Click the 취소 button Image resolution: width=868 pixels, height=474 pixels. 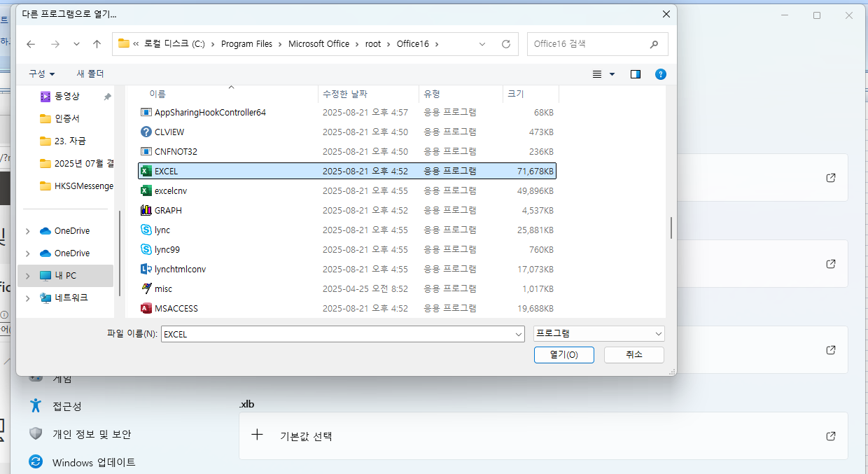(x=633, y=355)
